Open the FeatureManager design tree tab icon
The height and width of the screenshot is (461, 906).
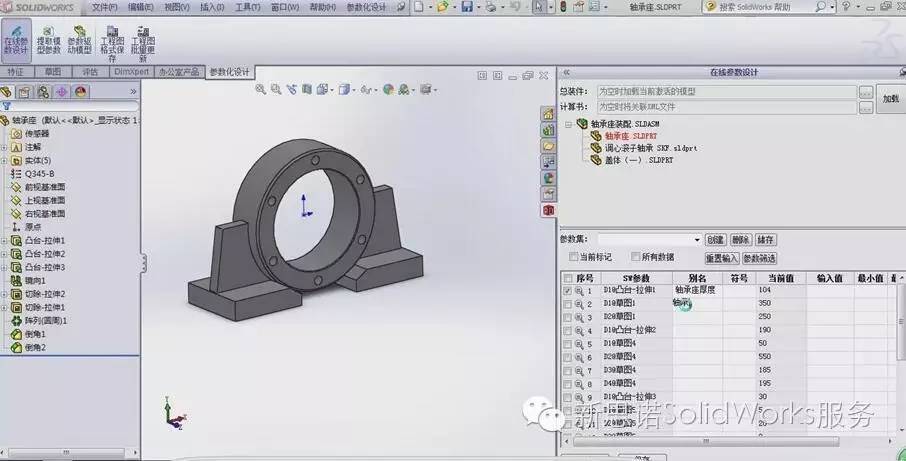click(6, 92)
